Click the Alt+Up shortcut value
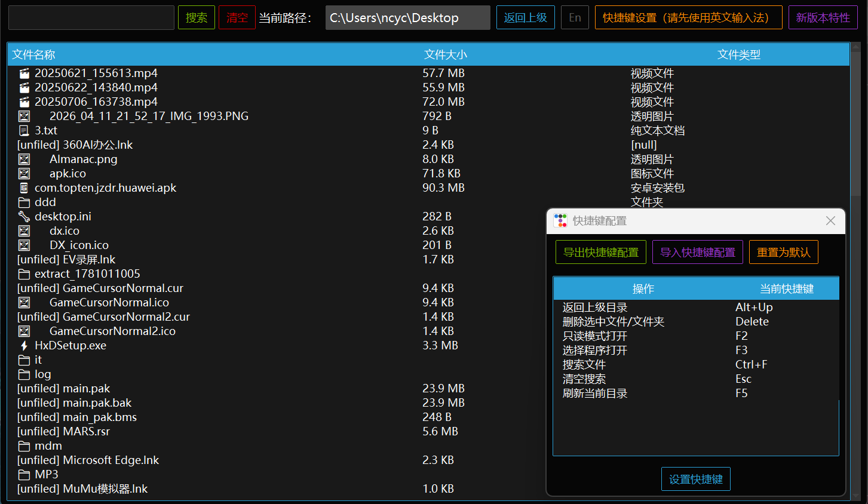The height and width of the screenshot is (504, 868). [754, 308]
